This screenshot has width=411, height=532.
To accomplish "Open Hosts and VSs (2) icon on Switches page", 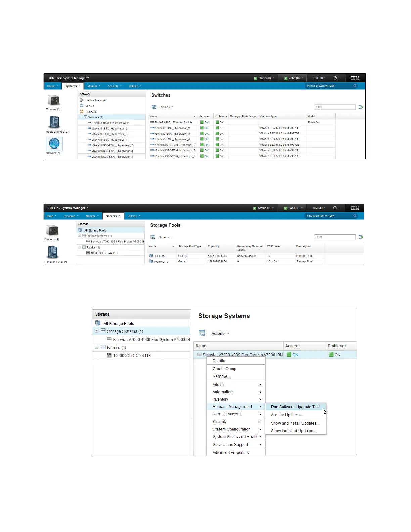I will [x=54, y=122].
